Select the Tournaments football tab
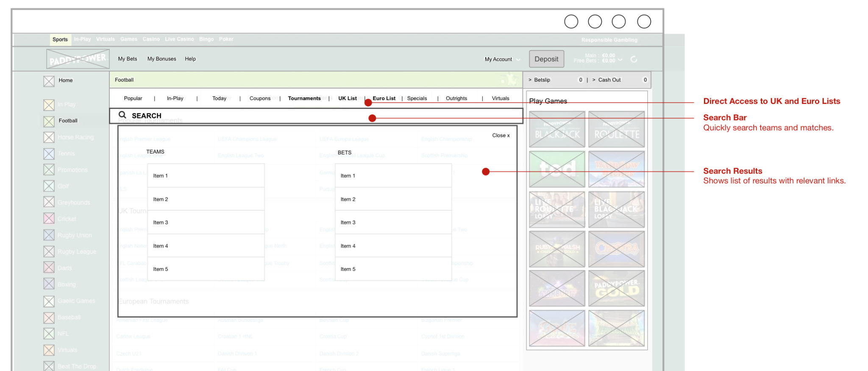This screenshot has height=371, width=868. coord(304,98)
